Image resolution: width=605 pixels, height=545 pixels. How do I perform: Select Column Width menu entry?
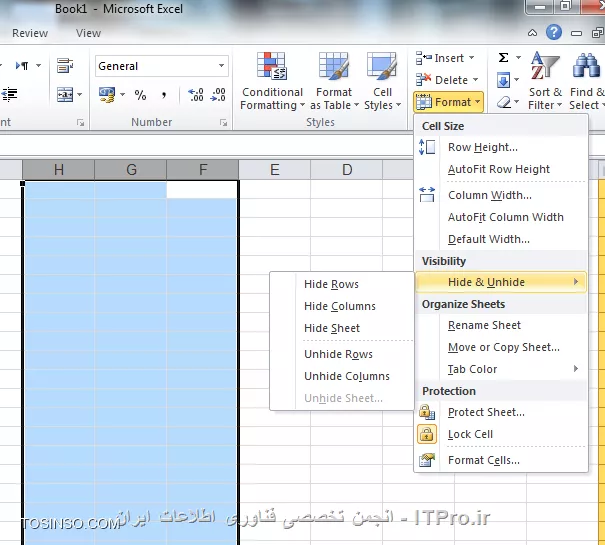pos(501,195)
